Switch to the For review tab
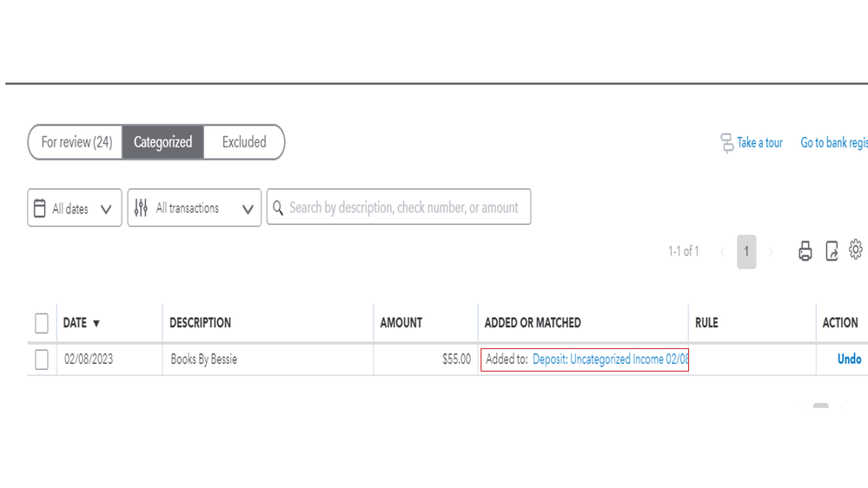Image resolution: width=868 pixels, height=488 pixels. coord(76,142)
